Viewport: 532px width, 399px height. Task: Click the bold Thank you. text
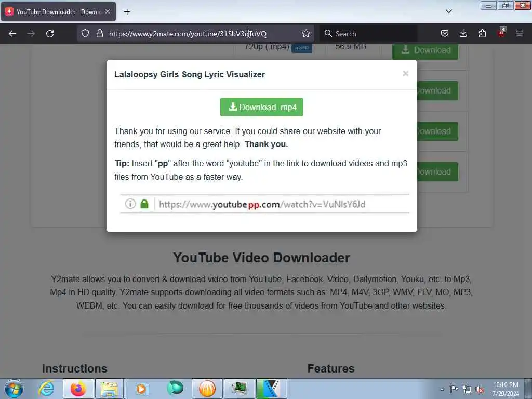coord(267,144)
